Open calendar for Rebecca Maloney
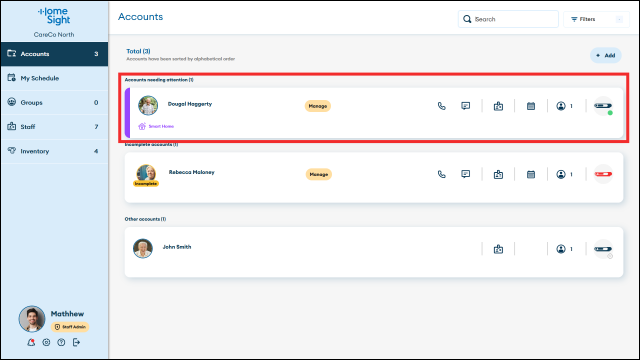640x360 pixels. tap(531, 174)
